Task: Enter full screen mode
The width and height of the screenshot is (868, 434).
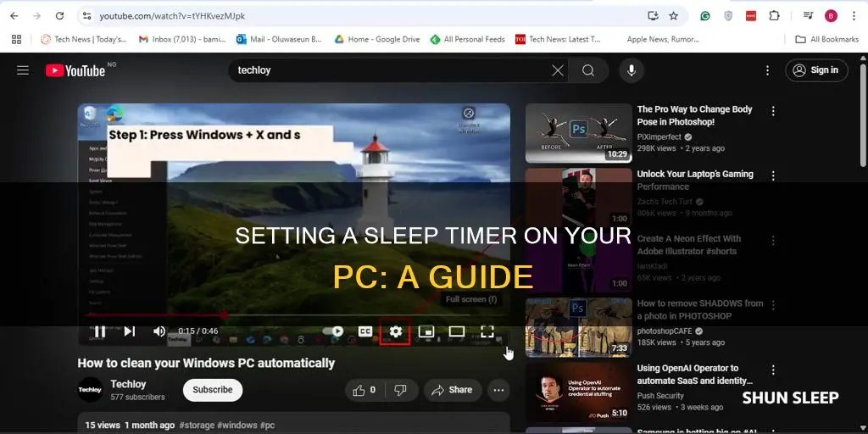Action: coord(487,331)
